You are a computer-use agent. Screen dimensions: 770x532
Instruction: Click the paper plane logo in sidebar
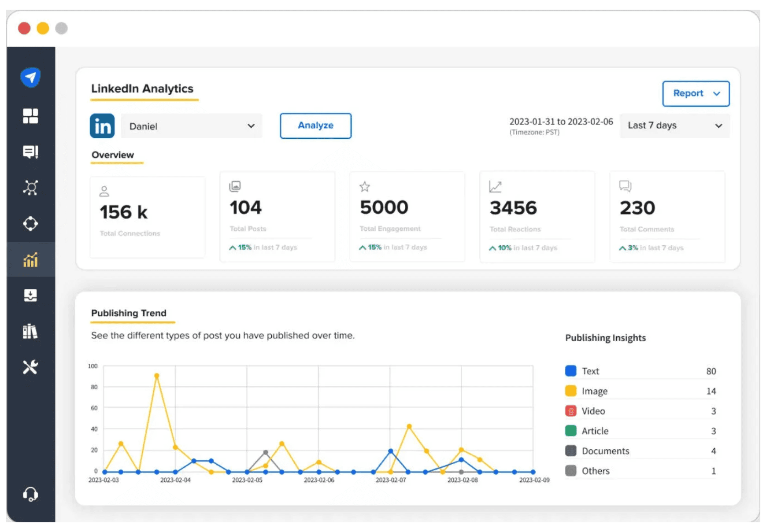click(x=30, y=78)
